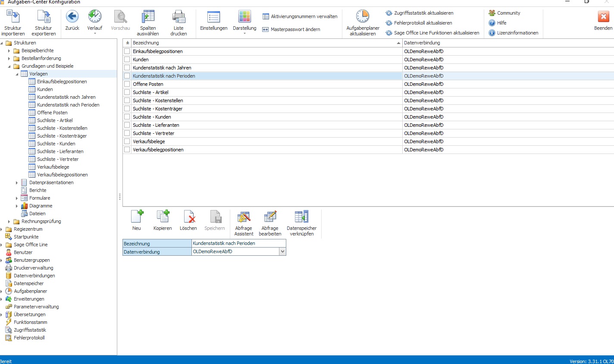Screen dimensions: 614x364
Task: Open Community link icon
Action: click(x=492, y=13)
